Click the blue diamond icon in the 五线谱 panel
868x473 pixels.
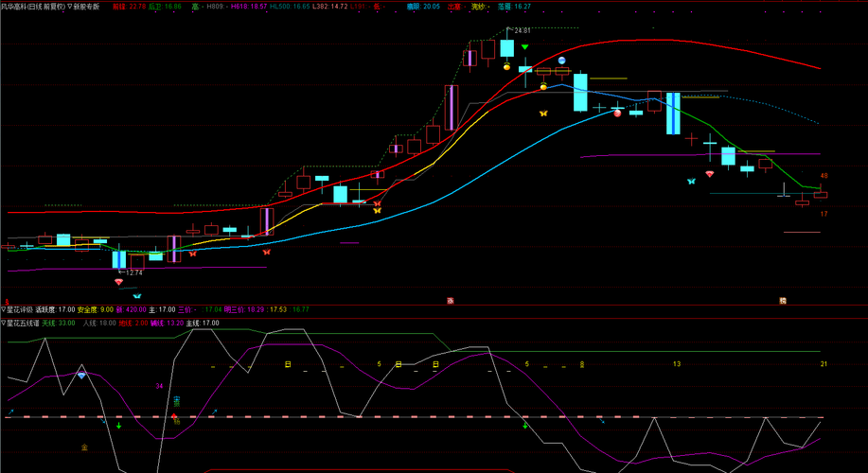click(81, 376)
